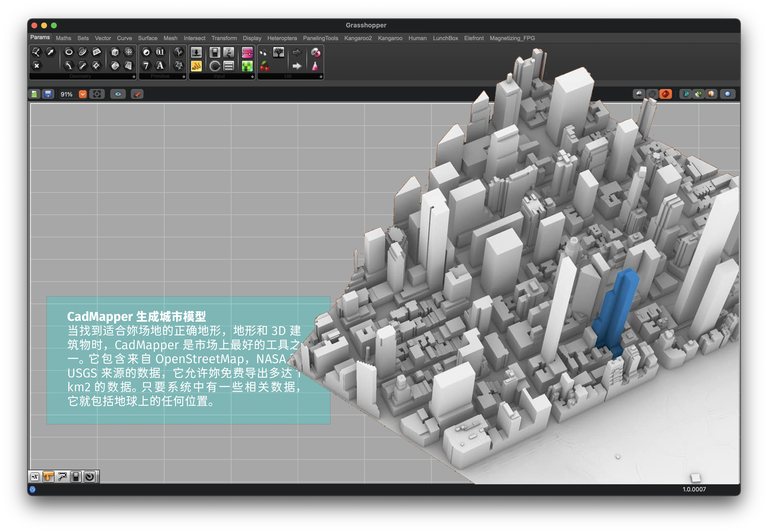The height and width of the screenshot is (532, 768).
Task: Click the Open file folder button
Action: point(34,94)
